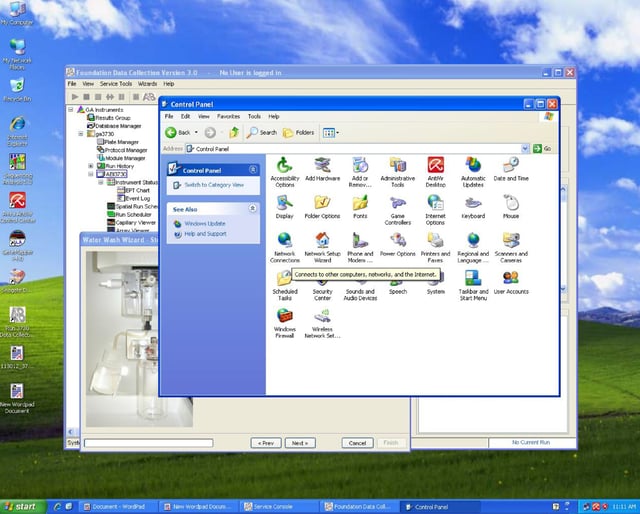Click Help and Support link

tap(205, 234)
